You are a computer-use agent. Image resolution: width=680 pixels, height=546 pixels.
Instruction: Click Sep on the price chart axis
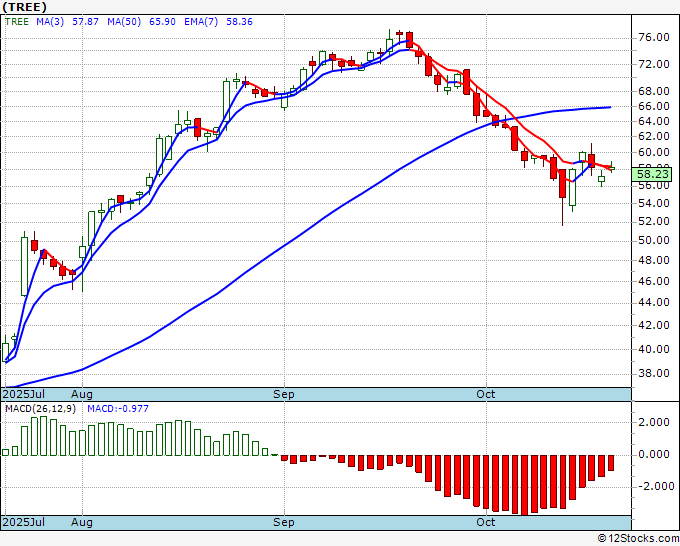coord(284,394)
